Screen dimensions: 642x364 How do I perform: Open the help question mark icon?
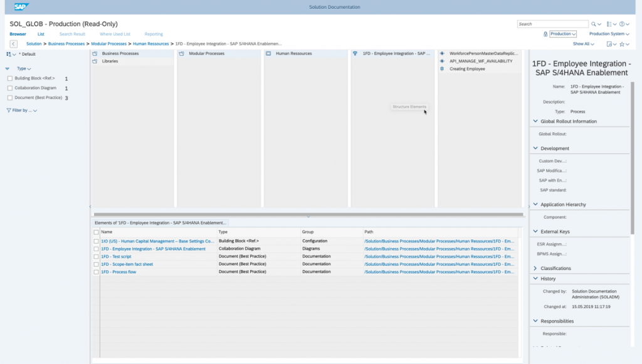tap(622, 24)
